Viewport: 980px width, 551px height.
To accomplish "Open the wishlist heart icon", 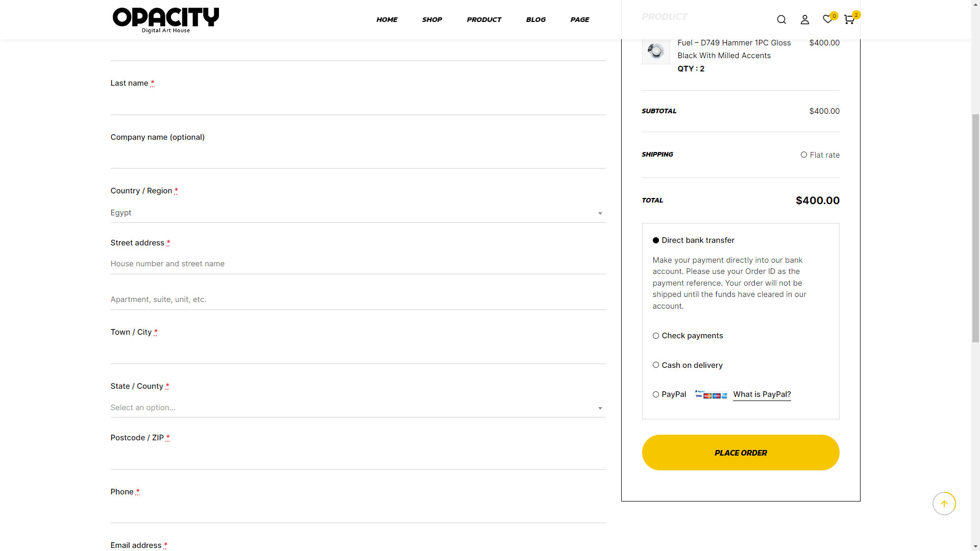I will [827, 19].
